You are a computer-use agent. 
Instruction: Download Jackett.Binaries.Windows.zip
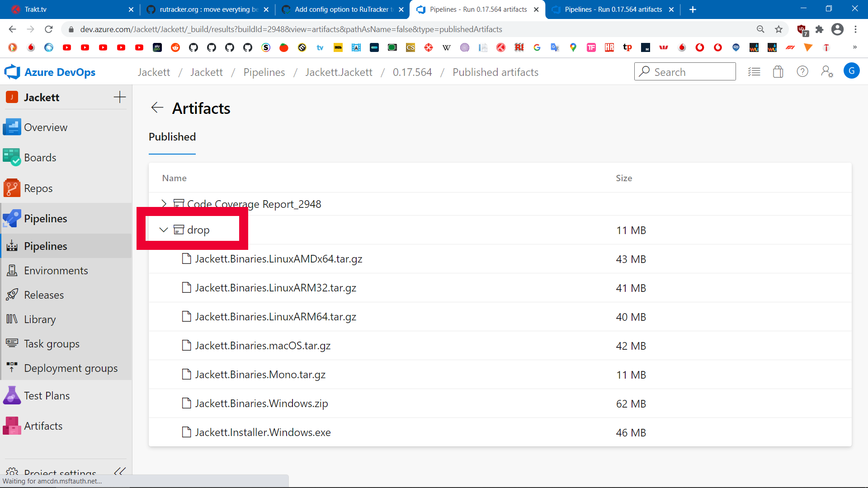(x=261, y=404)
